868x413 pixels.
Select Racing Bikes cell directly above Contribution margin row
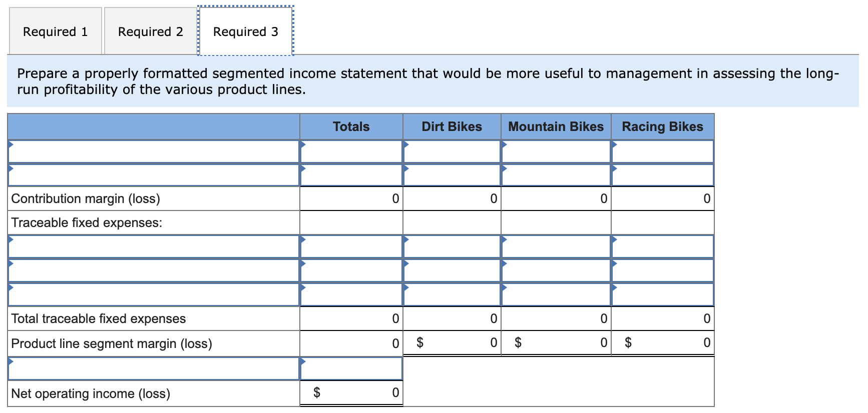tap(663, 175)
